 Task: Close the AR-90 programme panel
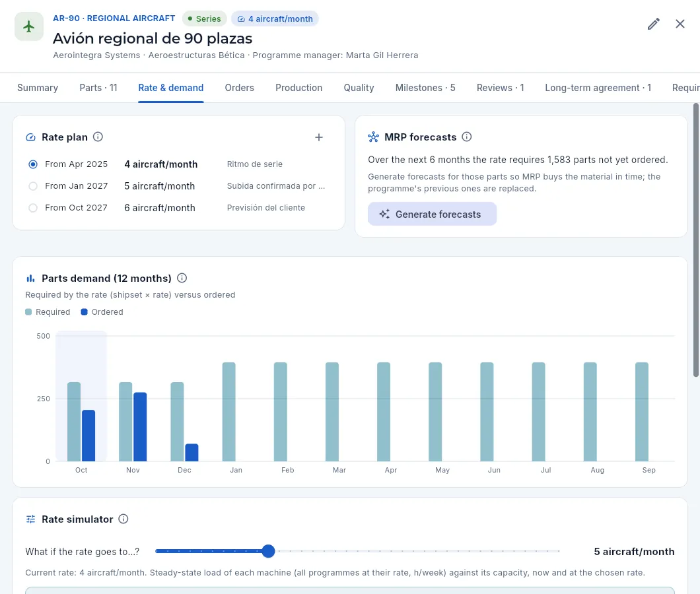click(680, 24)
